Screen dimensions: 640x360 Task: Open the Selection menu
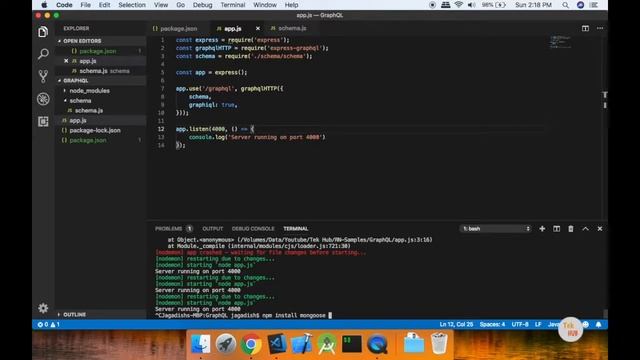tap(132, 5)
